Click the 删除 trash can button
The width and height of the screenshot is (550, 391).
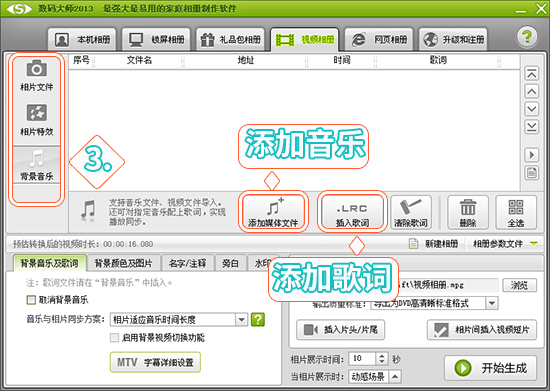pyautogui.click(x=468, y=212)
